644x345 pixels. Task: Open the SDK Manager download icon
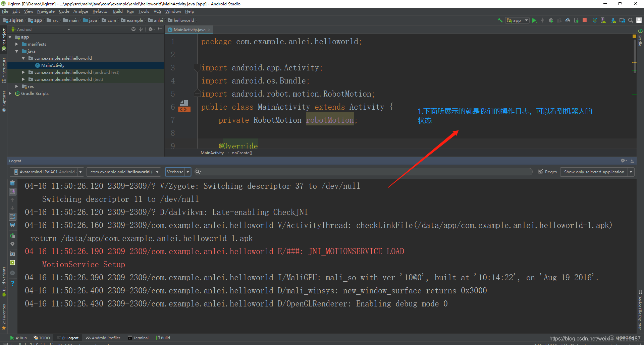click(x=613, y=20)
